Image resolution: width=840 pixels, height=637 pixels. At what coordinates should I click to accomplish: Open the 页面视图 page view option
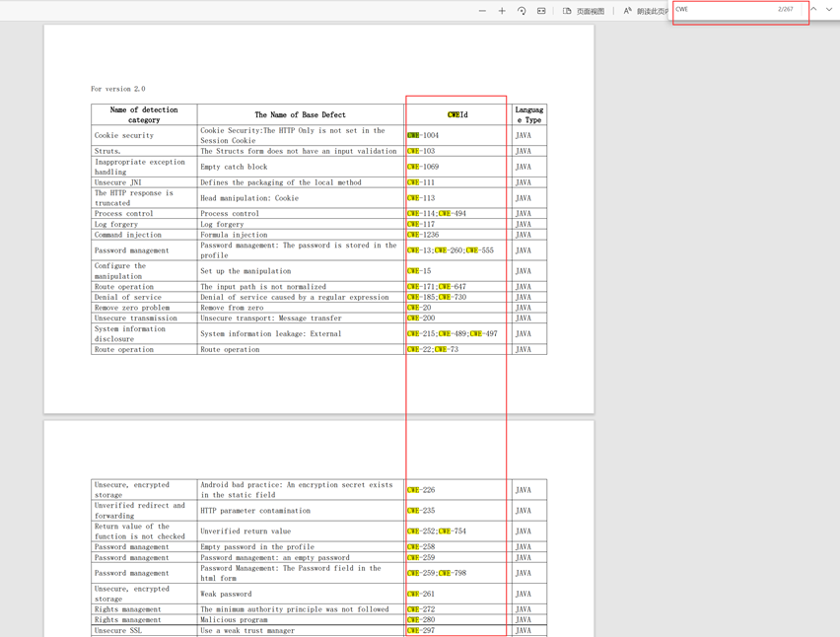(584, 11)
